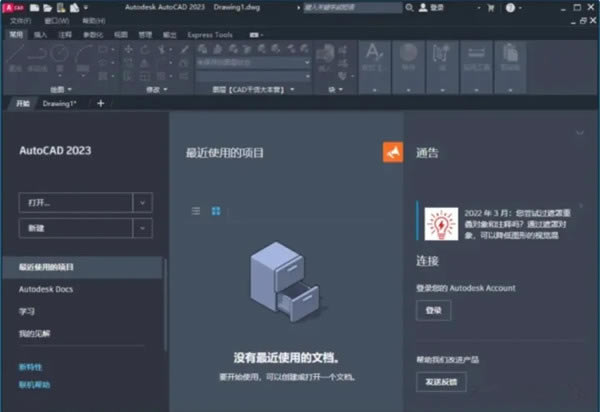
Task: Click the Open folder icon in quick access toolbar
Action: tap(47, 8)
